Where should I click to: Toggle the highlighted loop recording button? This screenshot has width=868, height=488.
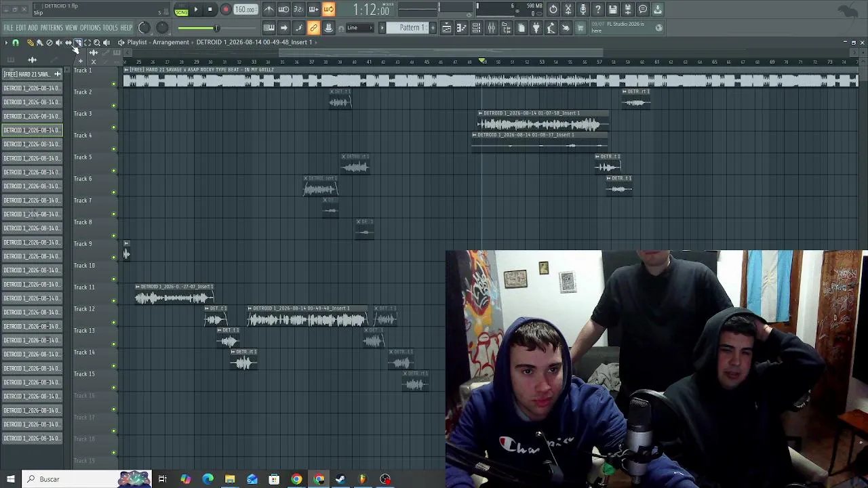pos(329,9)
